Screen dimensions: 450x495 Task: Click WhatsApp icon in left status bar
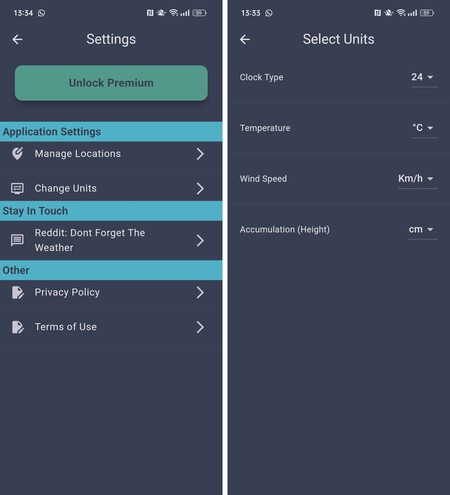[41, 13]
